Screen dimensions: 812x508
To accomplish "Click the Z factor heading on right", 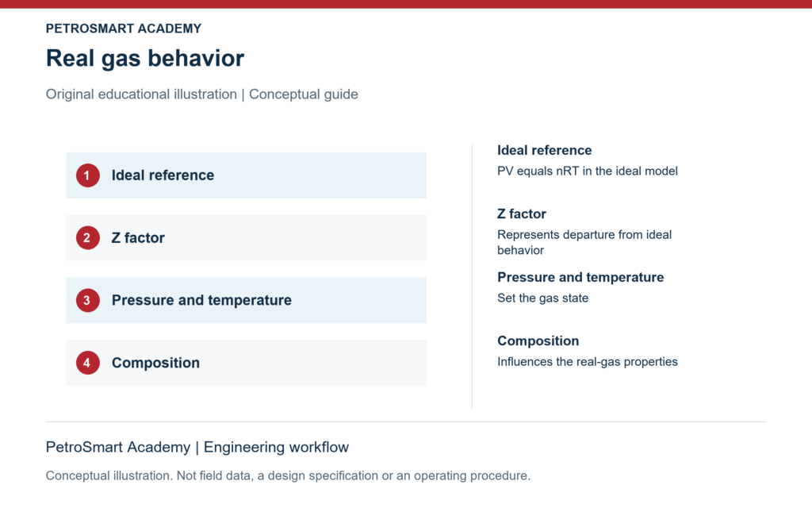I will (x=522, y=214).
